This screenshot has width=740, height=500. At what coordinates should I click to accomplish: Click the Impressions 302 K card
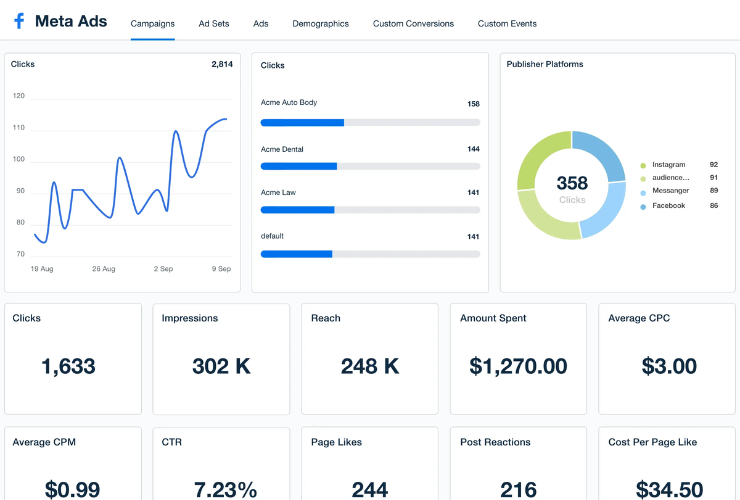tap(221, 358)
